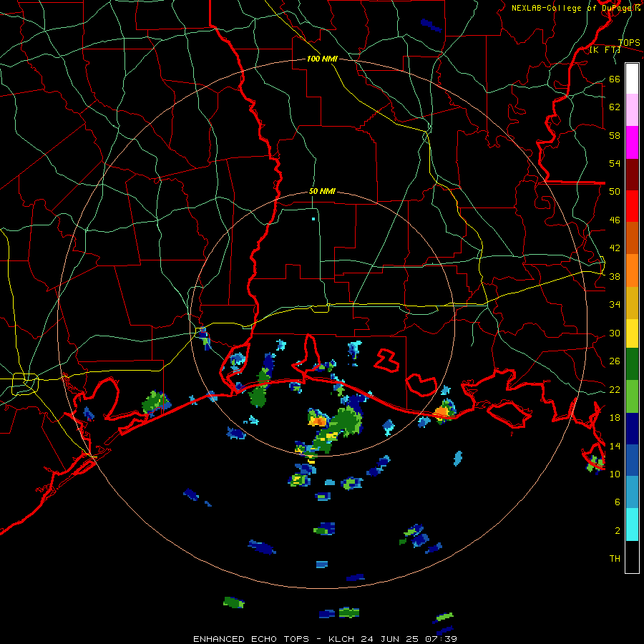The image size is (644, 644).
Task: Click the bright orange legend swatch
Action: pyautogui.click(x=632, y=270)
